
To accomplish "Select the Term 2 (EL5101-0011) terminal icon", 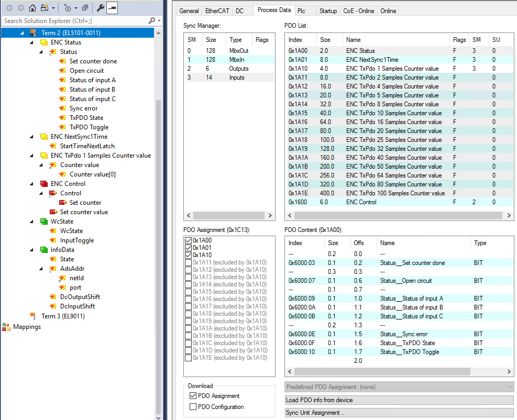I will (33, 33).
